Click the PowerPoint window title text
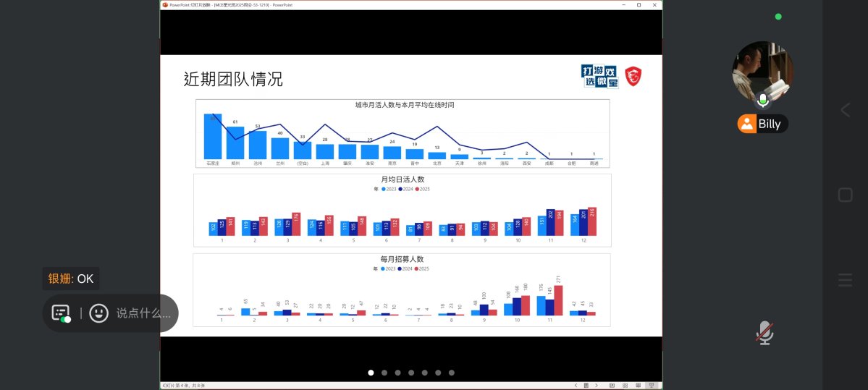The height and width of the screenshot is (390, 868). (232, 4)
